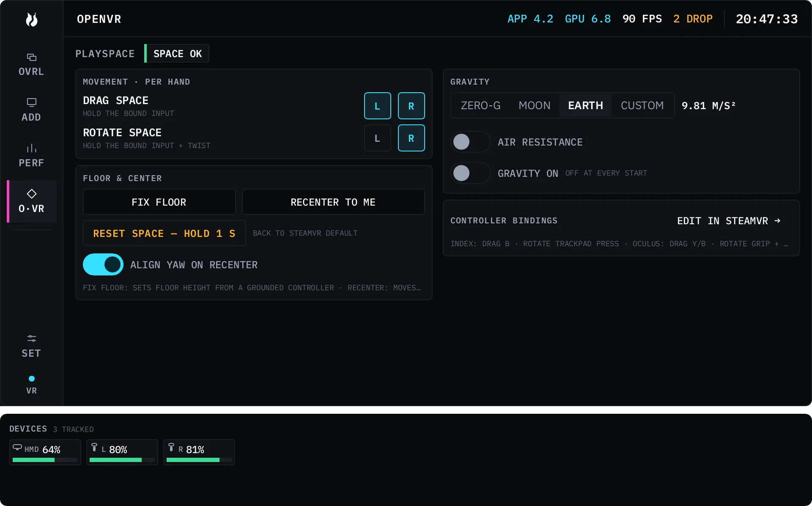Click the GPU 6.8 frame timing
The width and height of the screenshot is (812, 506).
click(588, 19)
